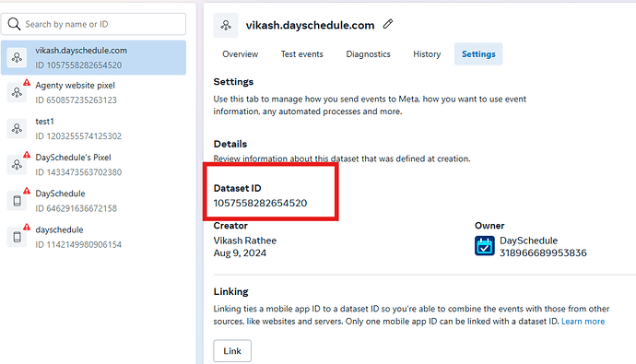Go to the History tab
Screen dimensions: 636x364
427,54
